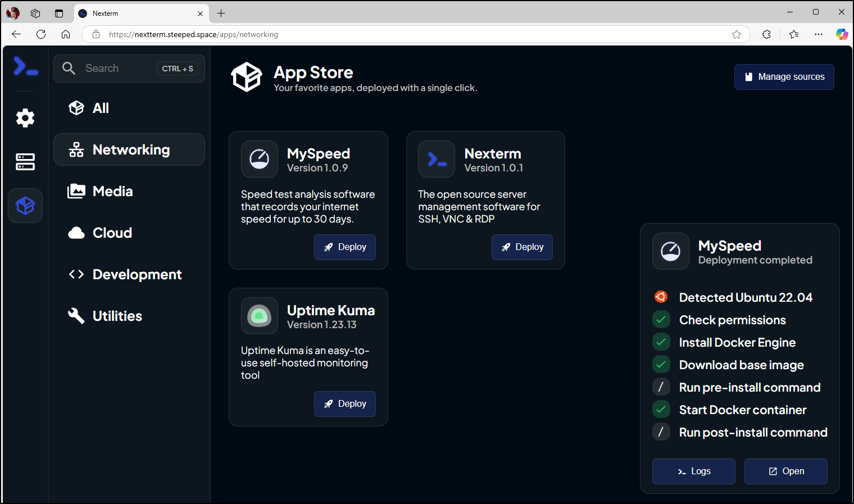Open the Copilot icon in the browser toolbar
This screenshot has width=854, height=504.
pyautogui.click(x=842, y=34)
